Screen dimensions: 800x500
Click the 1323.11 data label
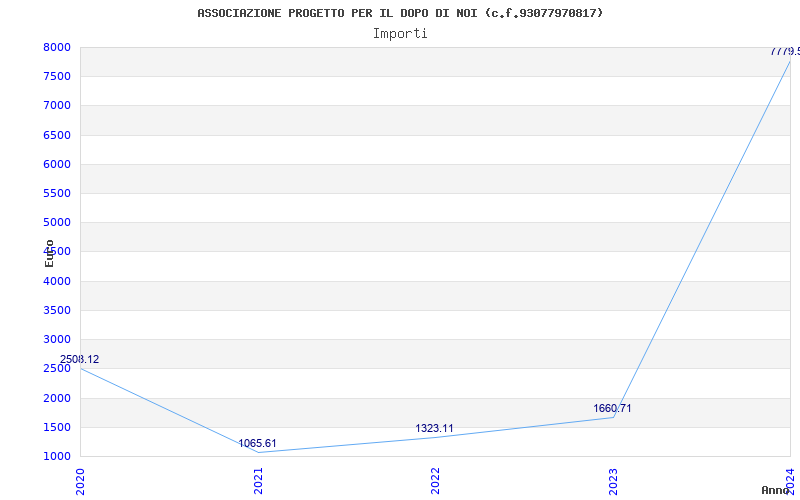434,429
